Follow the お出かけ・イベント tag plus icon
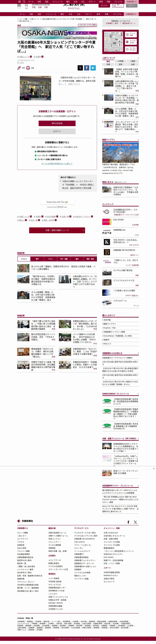This screenshot has height=644, width=156. [x=92, y=216]
